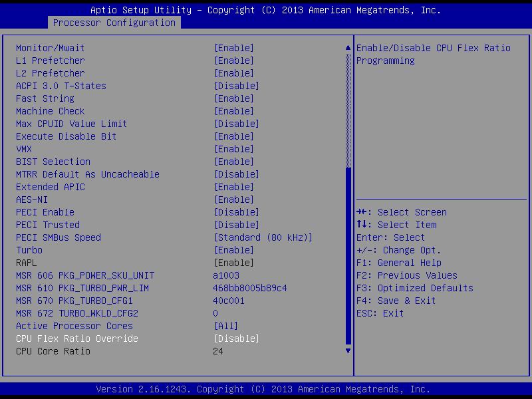532x399 pixels.
Task: Open Active Processor Cores [All] options
Action: [226, 326]
